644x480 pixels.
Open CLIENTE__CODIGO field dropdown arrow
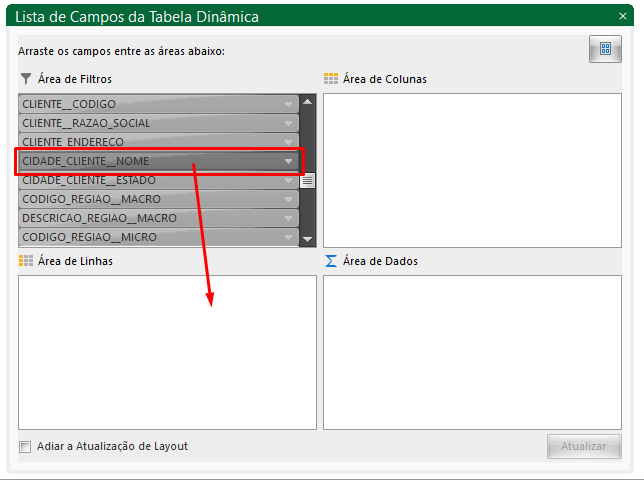(288, 104)
